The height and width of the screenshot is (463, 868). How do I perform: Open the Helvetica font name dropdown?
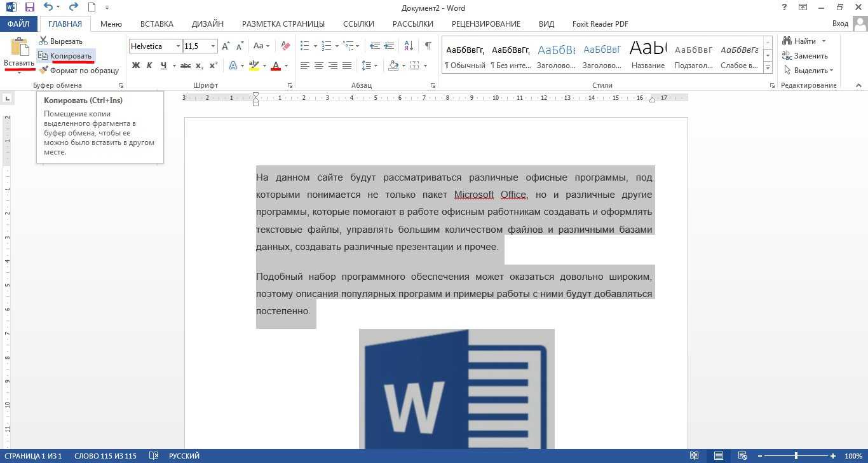coord(179,46)
